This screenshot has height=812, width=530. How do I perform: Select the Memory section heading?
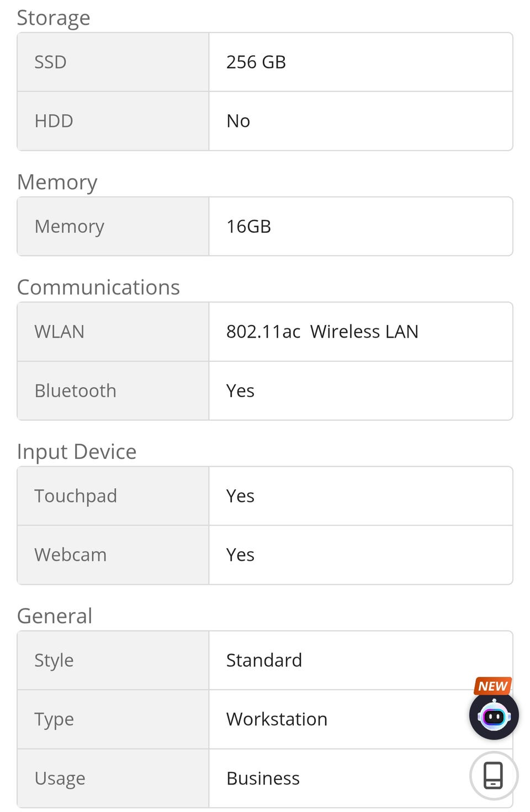point(57,182)
